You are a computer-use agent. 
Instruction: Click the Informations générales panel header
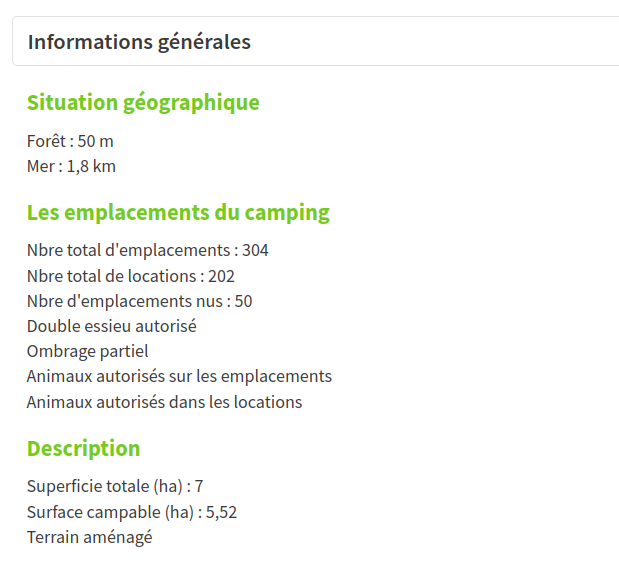point(139,42)
